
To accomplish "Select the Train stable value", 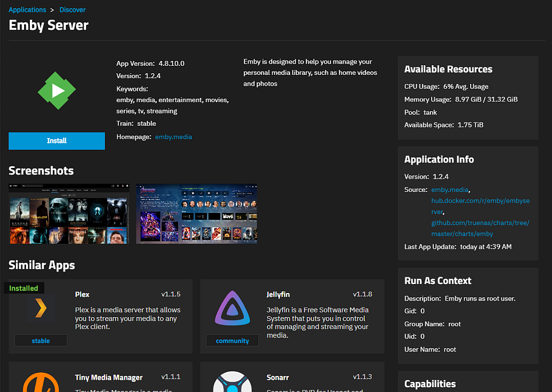I will [x=147, y=124].
